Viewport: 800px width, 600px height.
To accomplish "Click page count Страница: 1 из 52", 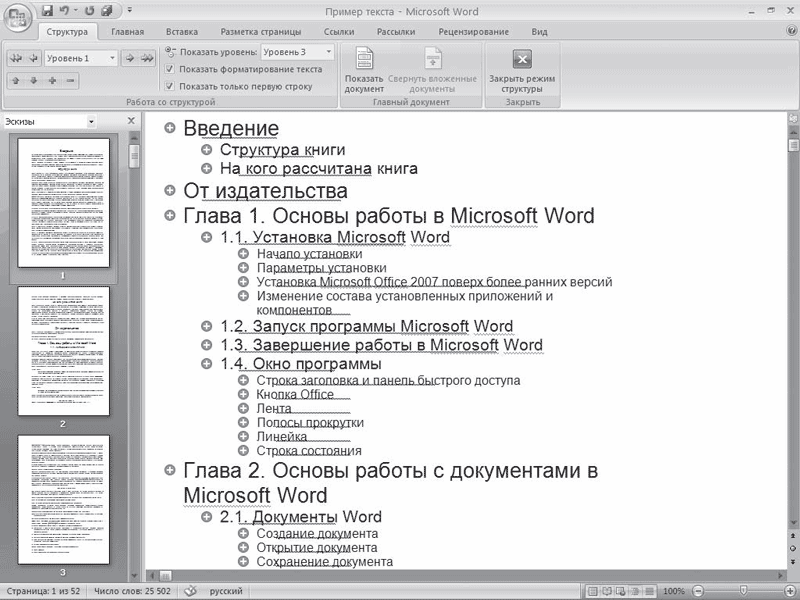I will [43, 591].
